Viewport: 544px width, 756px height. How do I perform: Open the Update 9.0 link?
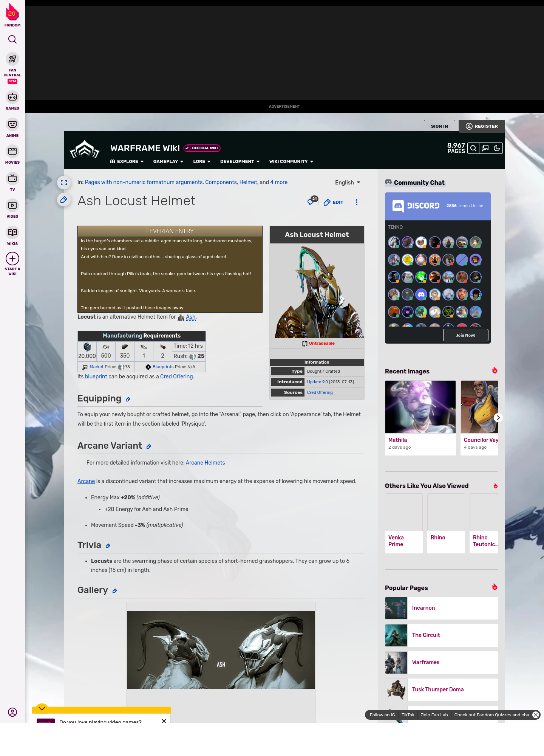(317, 382)
